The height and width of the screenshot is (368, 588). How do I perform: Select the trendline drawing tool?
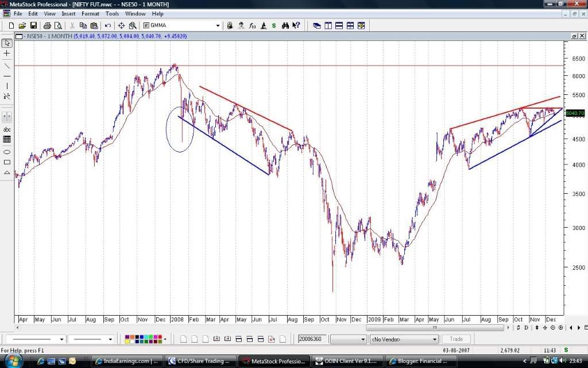7,66
